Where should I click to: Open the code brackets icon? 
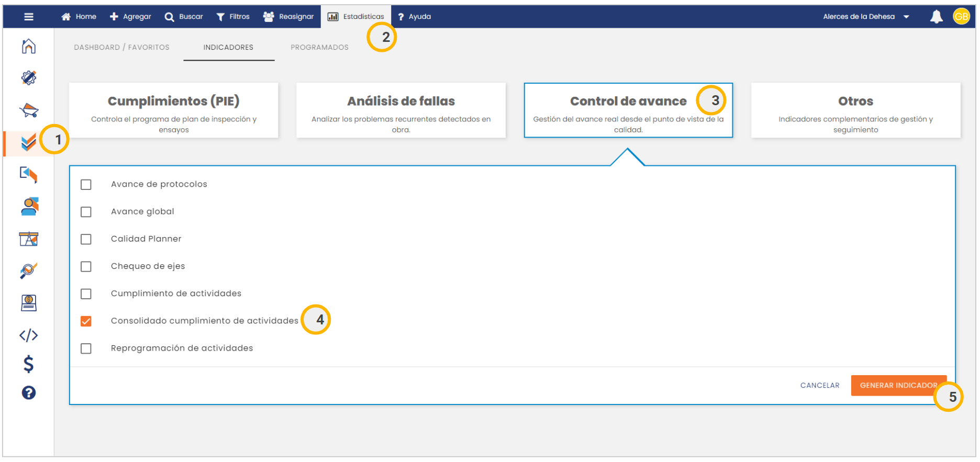pos(29,335)
